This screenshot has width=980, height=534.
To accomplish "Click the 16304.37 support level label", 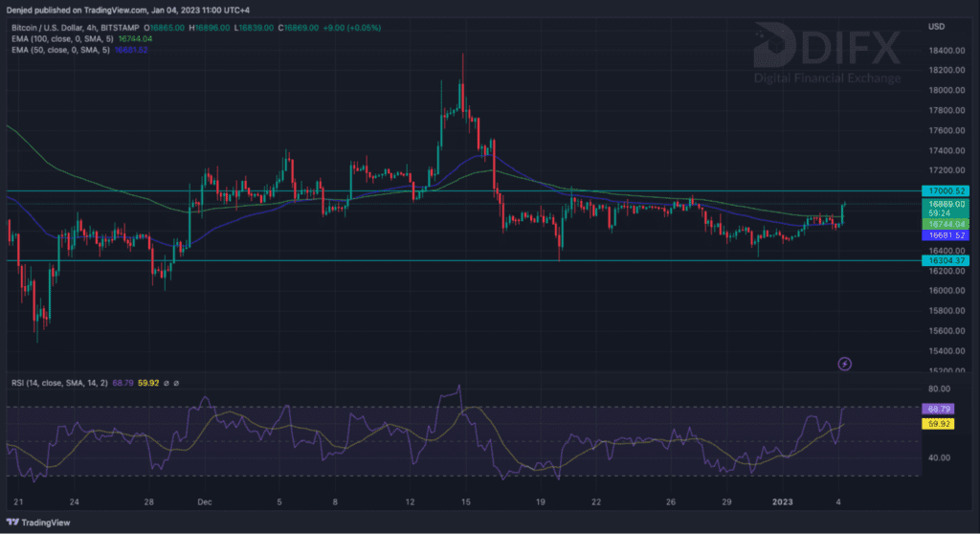I will click(x=943, y=260).
